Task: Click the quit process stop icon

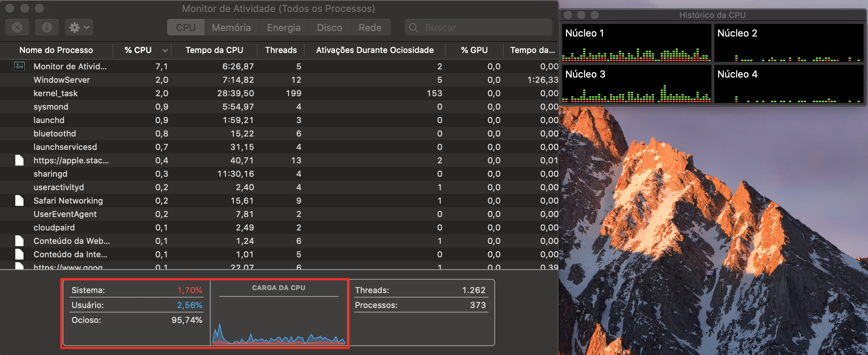Action: (x=17, y=27)
